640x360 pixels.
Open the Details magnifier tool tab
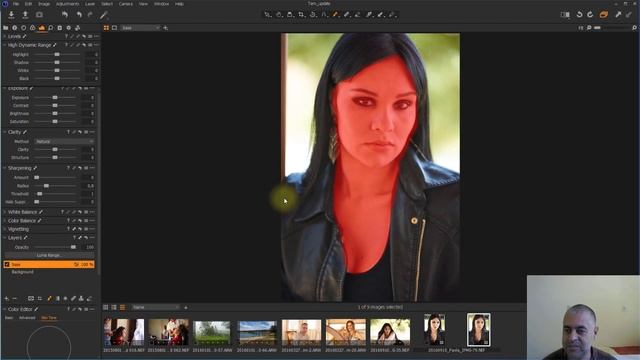51,28
